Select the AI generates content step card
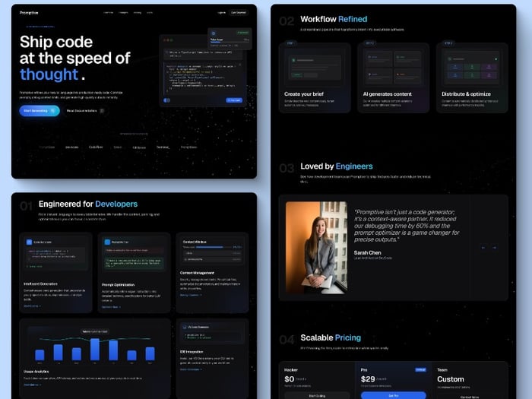The image size is (532, 399). coord(393,78)
